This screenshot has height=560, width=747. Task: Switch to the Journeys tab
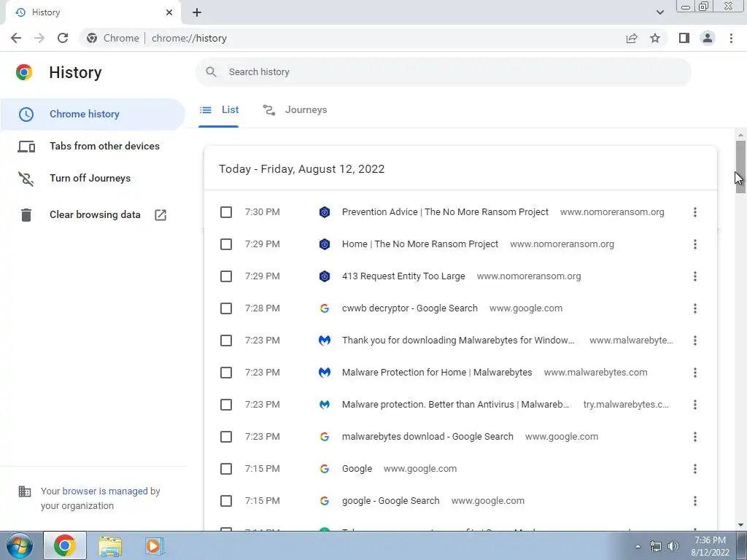(295, 110)
